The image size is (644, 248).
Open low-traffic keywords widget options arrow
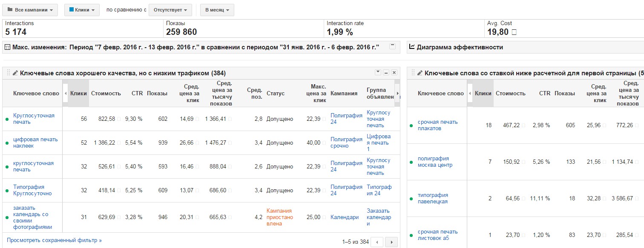378,72
